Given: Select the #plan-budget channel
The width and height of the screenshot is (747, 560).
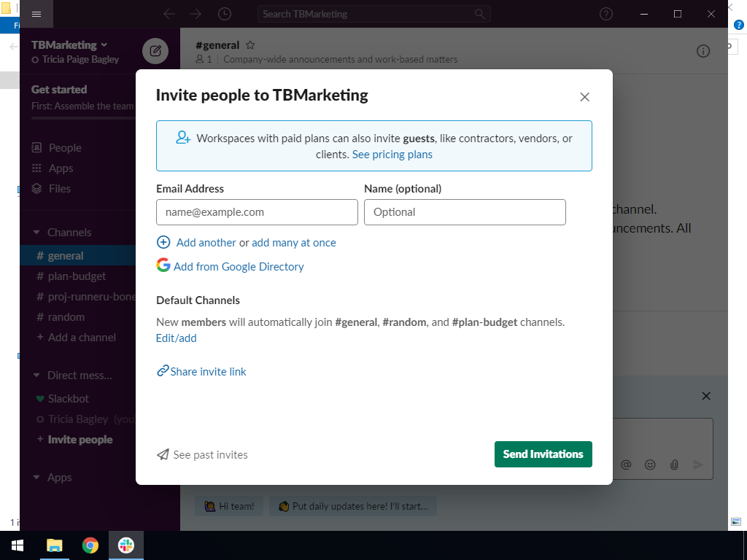Looking at the screenshot, I should point(77,276).
